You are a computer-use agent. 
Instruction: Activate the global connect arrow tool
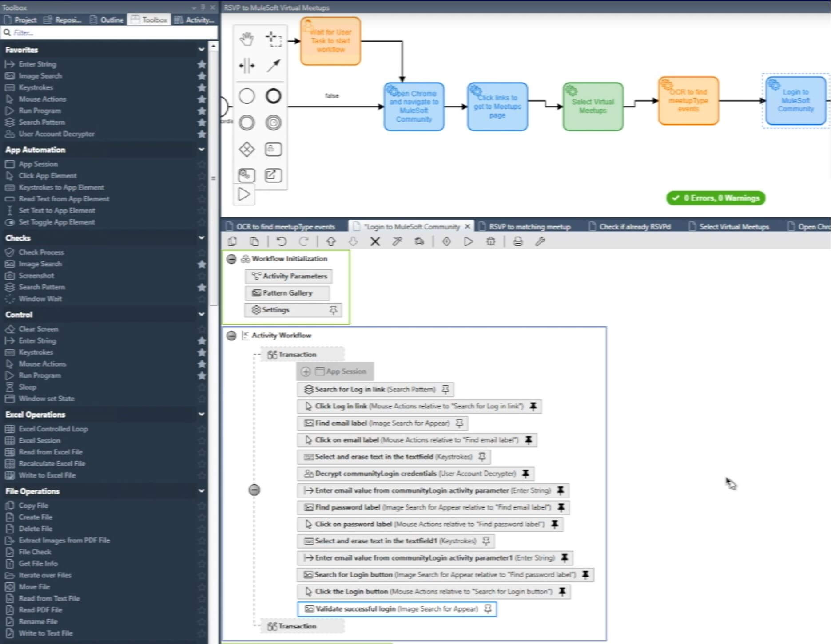coord(273,66)
